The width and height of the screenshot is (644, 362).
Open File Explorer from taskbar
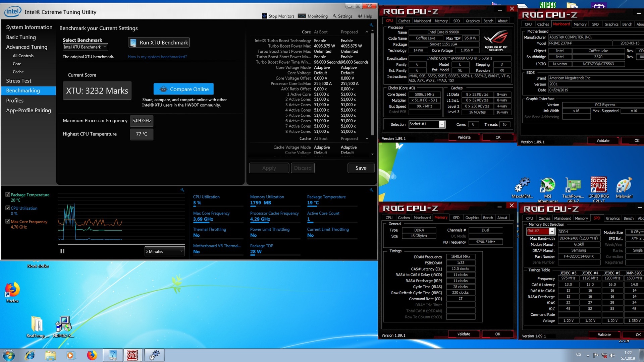(x=50, y=355)
